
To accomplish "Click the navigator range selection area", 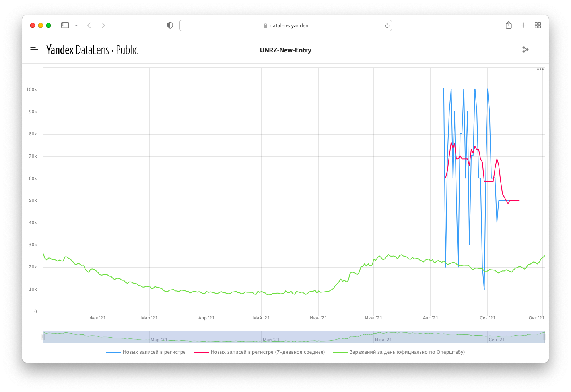I will [x=293, y=337].
